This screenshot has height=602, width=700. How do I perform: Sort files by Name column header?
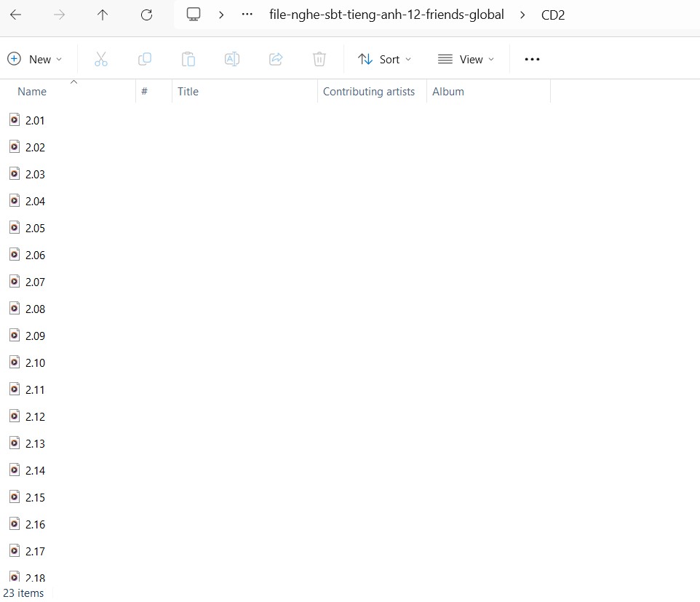[x=32, y=92]
